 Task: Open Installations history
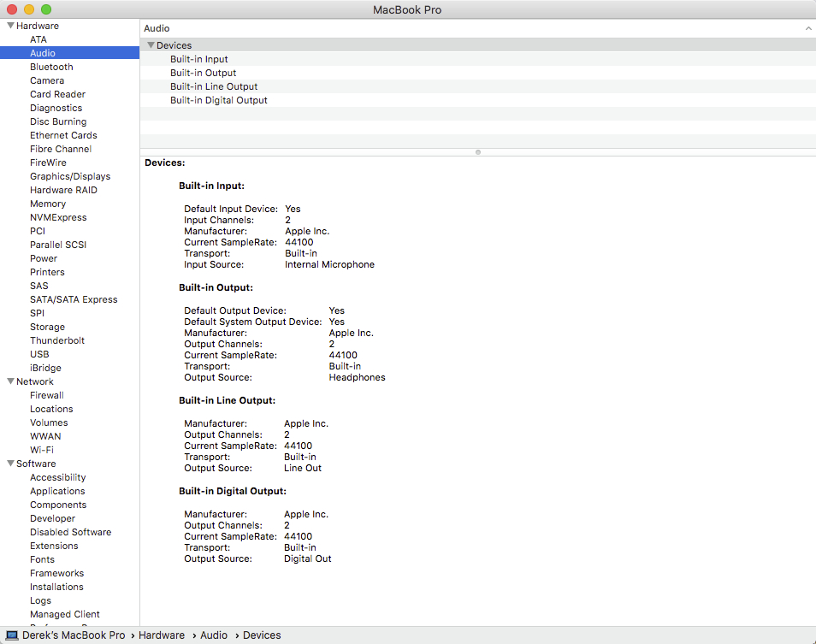click(56, 587)
